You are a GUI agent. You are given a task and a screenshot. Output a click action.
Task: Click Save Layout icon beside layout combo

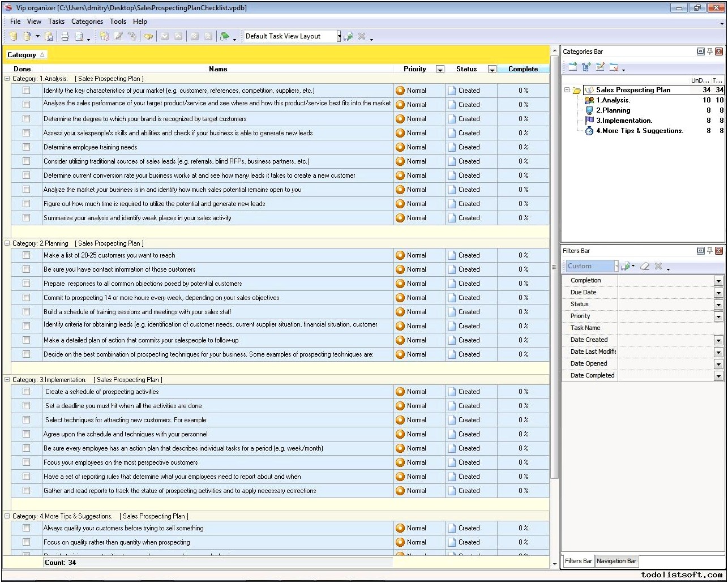point(348,36)
